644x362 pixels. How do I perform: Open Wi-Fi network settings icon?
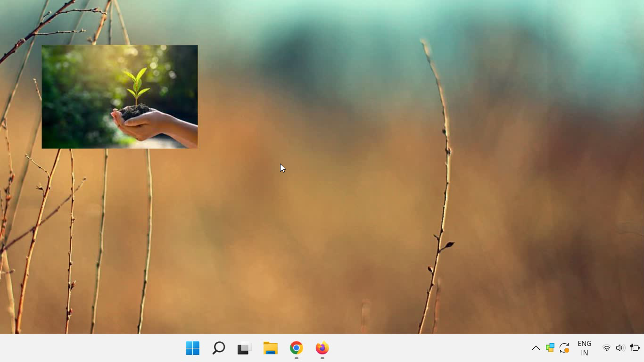pos(607,348)
